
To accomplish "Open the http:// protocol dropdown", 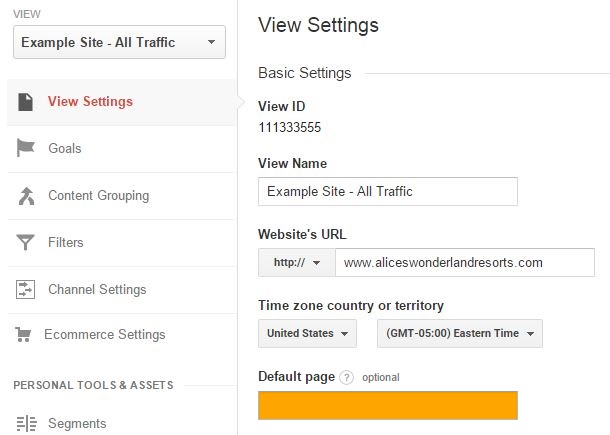I will pyautogui.click(x=296, y=263).
